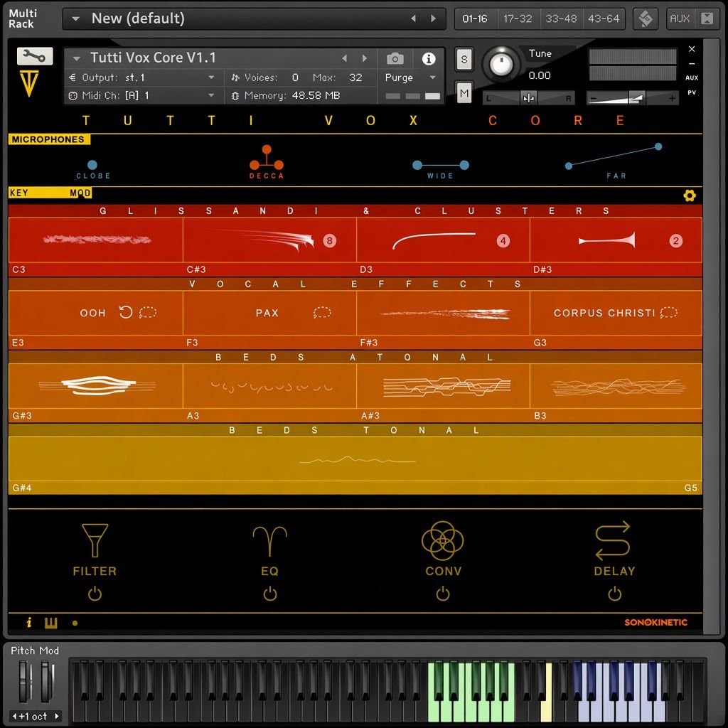Toggle the DECCA microphone
Screen dimensions: 728x728
pyautogui.click(x=267, y=162)
